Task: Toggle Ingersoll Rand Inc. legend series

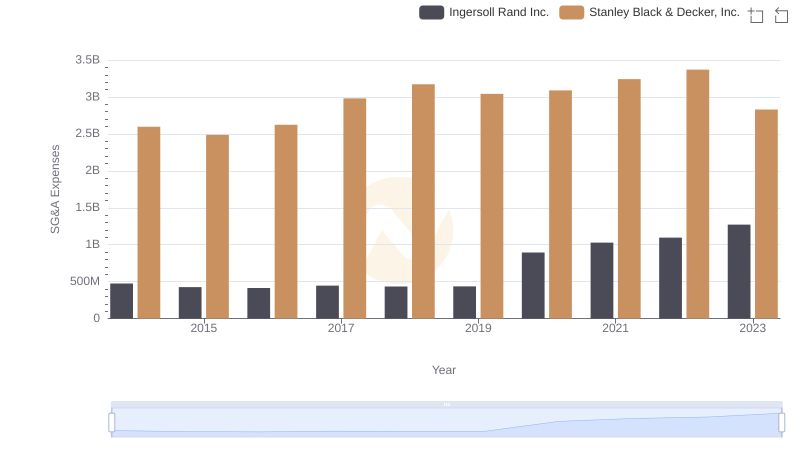Action: tap(484, 12)
